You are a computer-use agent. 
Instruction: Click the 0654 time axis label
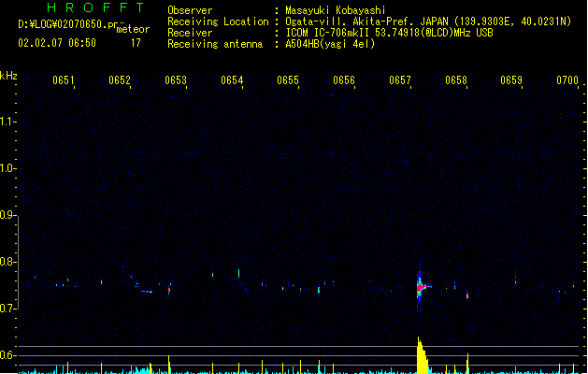[x=232, y=80]
